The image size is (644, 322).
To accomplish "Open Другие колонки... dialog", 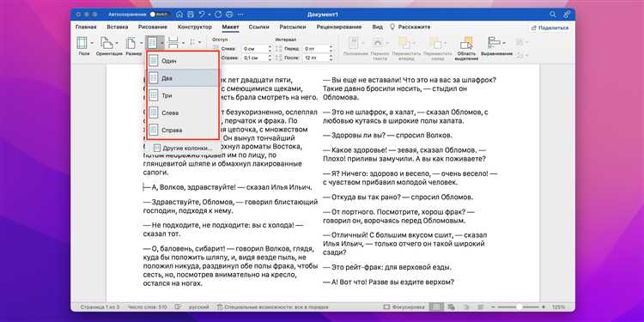I will point(183,148).
